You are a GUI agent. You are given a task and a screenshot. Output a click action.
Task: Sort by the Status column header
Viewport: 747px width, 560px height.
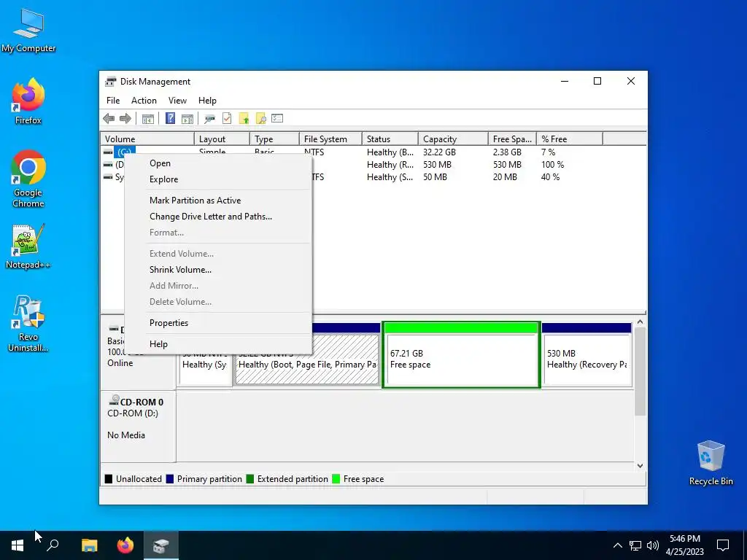point(390,139)
